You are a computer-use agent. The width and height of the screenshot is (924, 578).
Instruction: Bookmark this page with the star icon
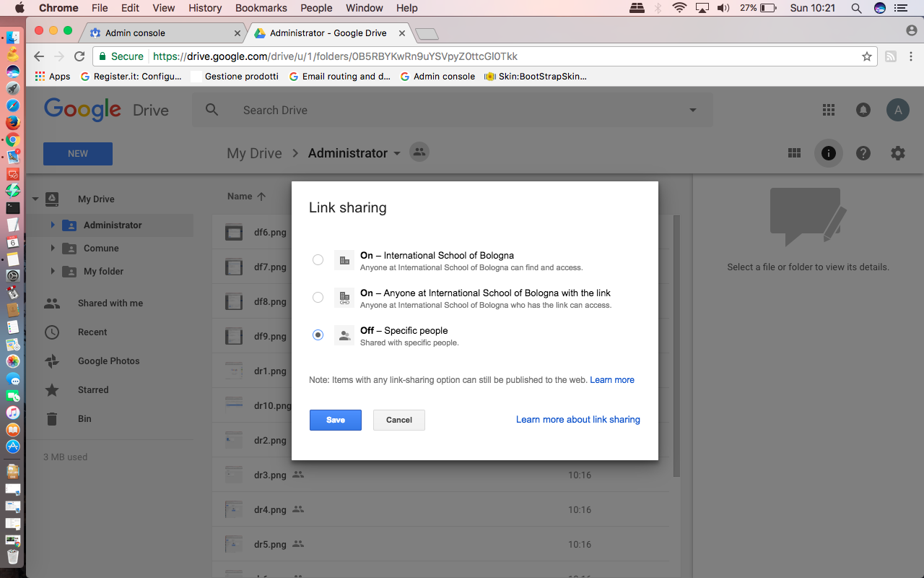(867, 56)
